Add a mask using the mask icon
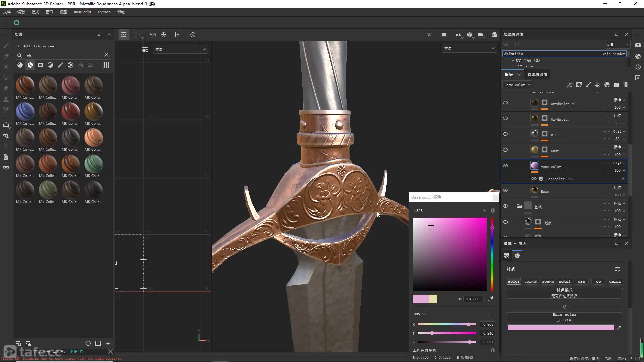Viewport: 644px width, 362px height. 579,85
